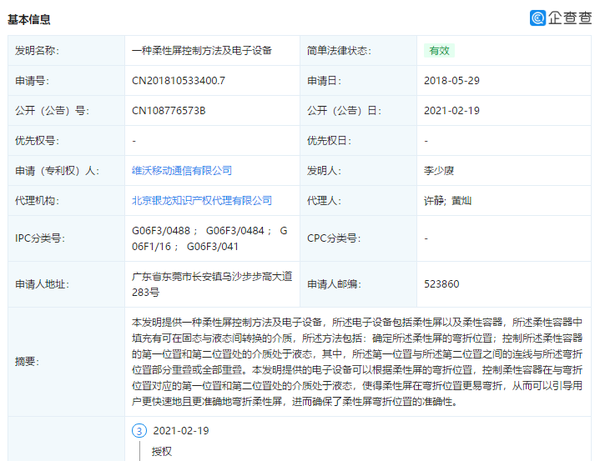Click agent names 许静; 黄灿
Screen dimensions: 600x461
coord(447,200)
